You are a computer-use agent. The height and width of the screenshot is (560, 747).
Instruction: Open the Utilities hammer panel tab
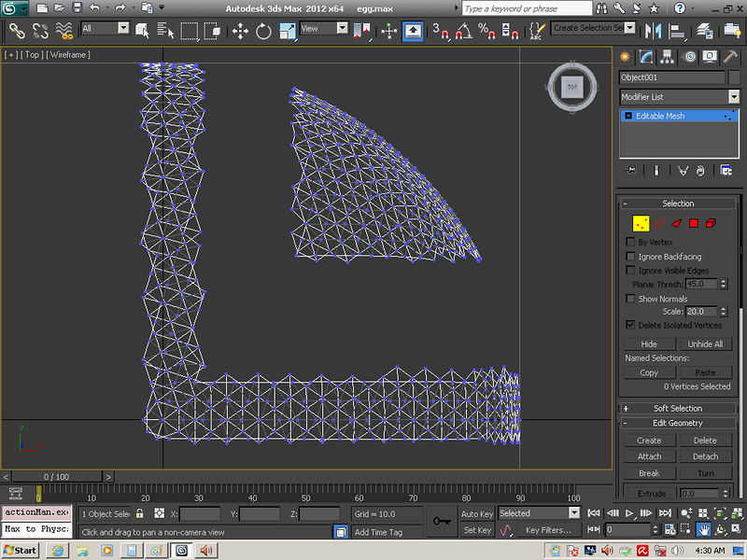click(731, 57)
